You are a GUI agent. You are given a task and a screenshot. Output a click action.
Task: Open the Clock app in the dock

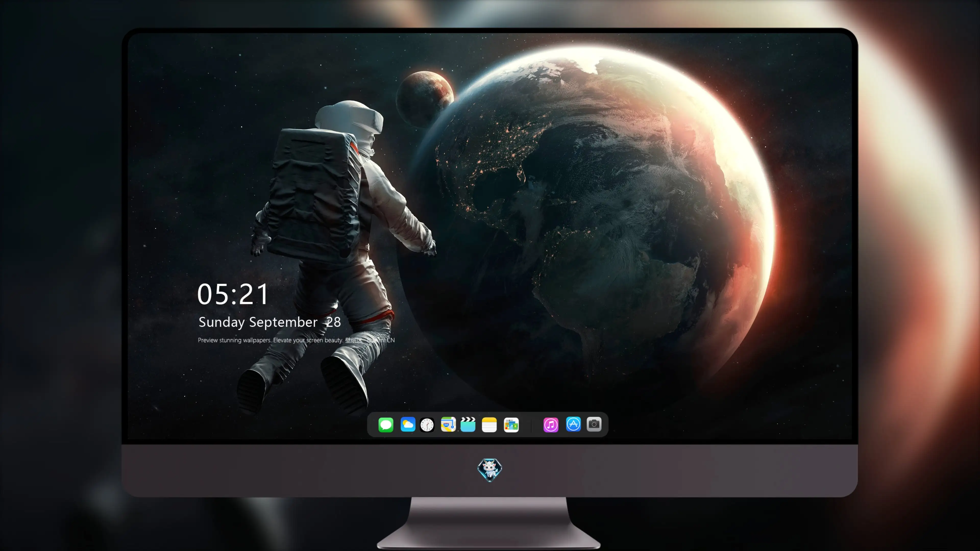(427, 425)
